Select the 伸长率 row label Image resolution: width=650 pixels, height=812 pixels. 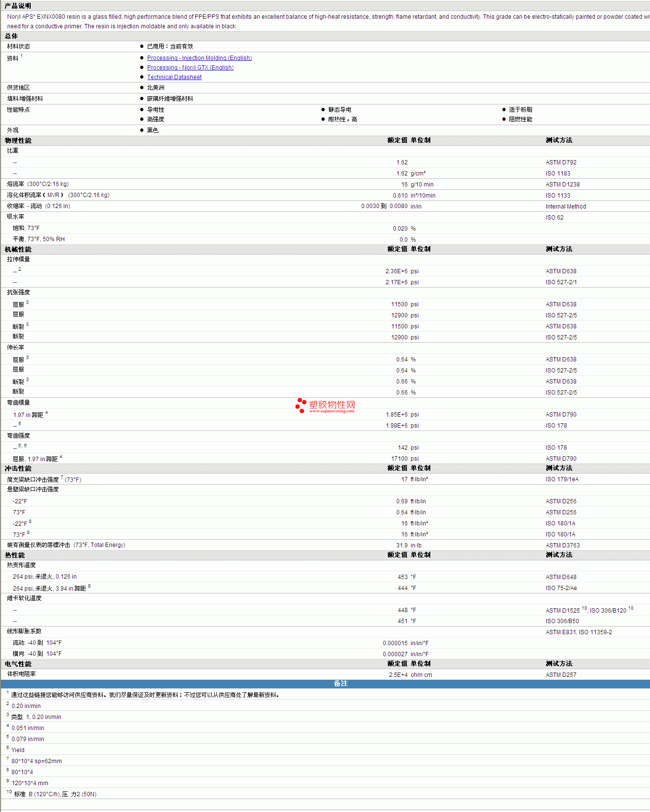click(x=15, y=348)
